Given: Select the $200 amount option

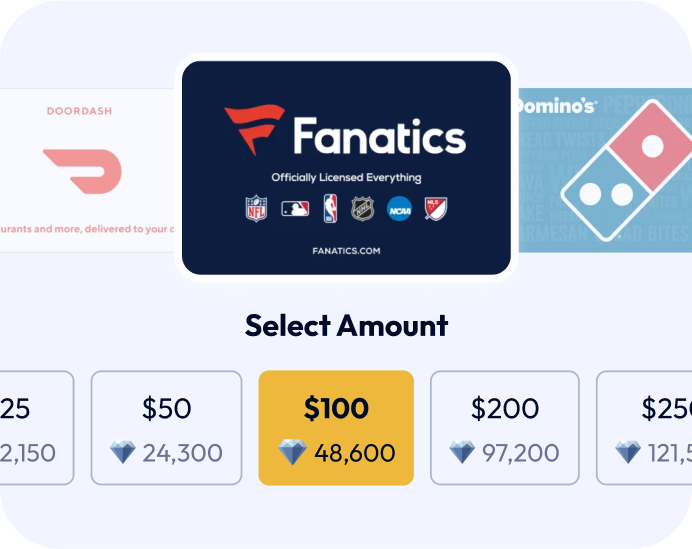Looking at the screenshot, I should (x=505, y=428).
